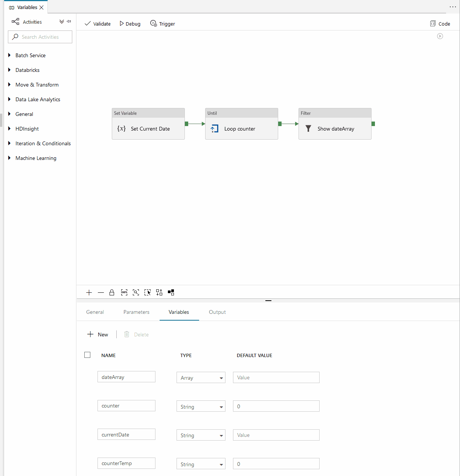Reset canvas zoom to 100%
The width and height of the screenshot is (460, 476).
(x=124, y=292)
